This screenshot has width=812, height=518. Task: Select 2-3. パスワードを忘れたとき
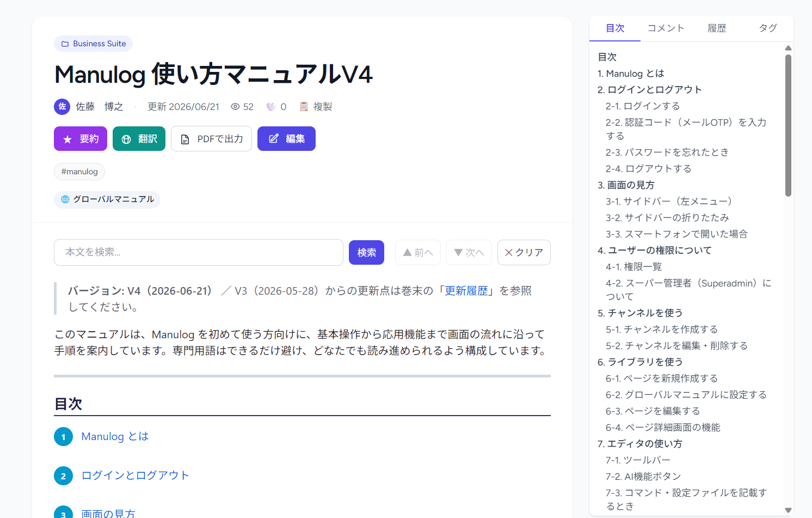(667, 153)
